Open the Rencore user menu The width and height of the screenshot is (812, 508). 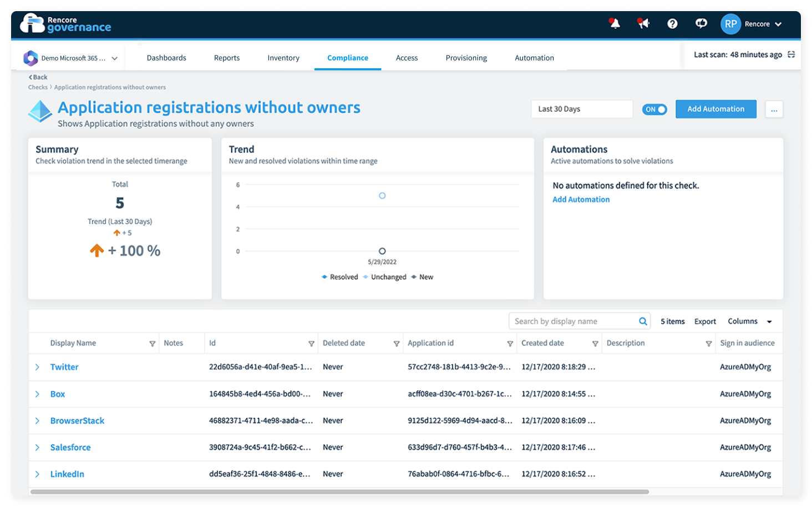tap(763, 24)
